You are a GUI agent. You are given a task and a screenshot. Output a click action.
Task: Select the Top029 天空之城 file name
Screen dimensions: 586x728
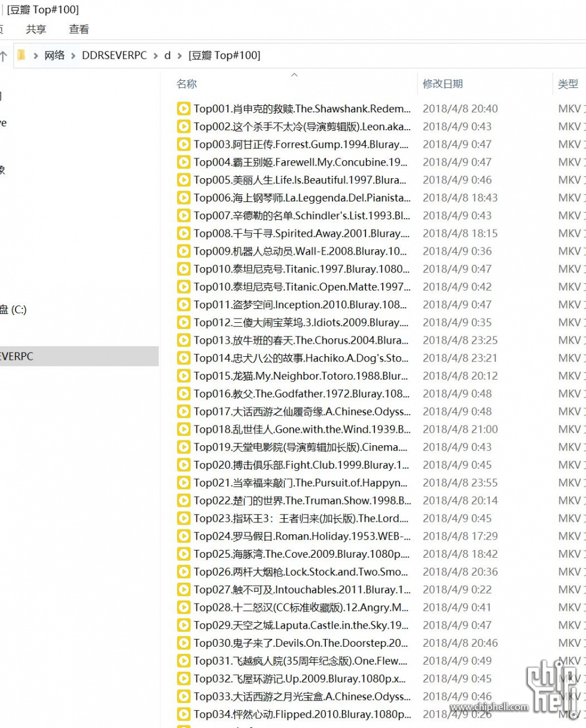[x=301, y=625]
